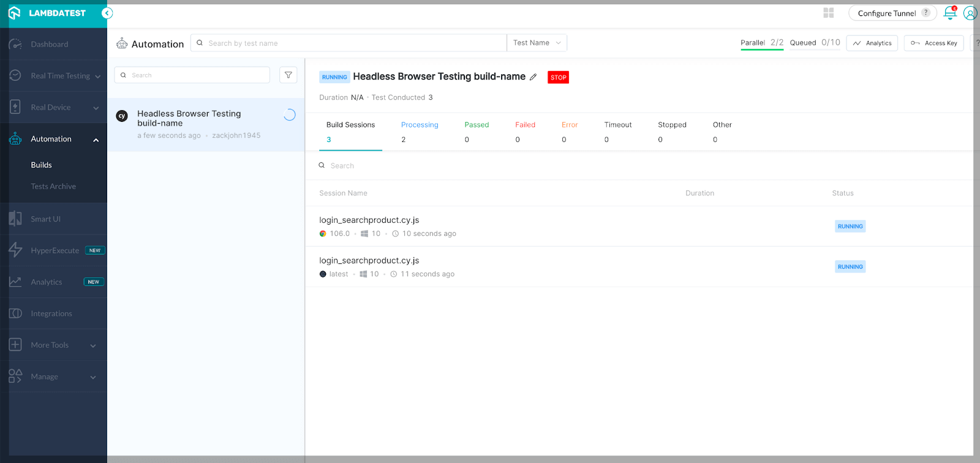Image resolution: width=980 pixels, height=463 pixels.
Task: Open Smart UI from the sidebar
Action: (46, 219)
